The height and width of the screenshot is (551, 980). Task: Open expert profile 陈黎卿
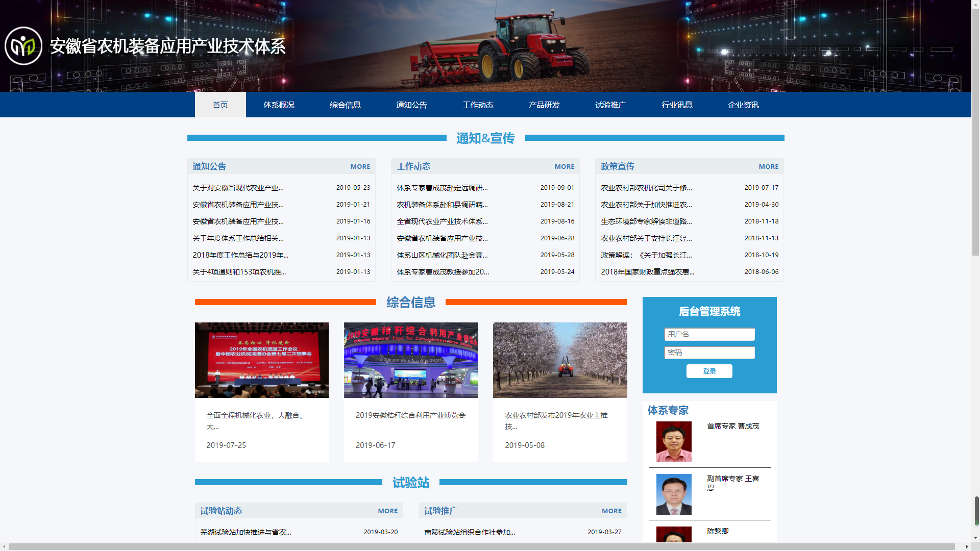[718, 531]
